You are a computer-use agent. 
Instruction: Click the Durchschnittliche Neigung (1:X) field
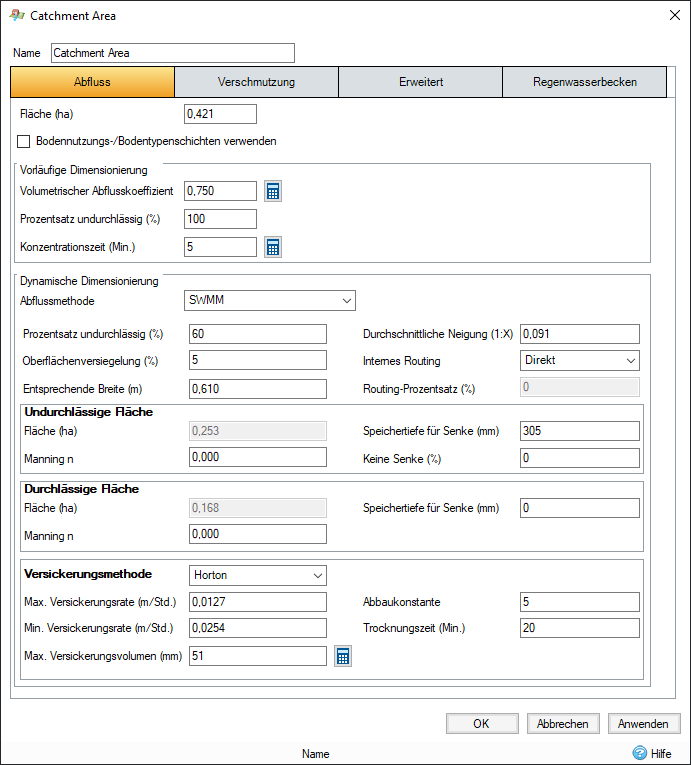580,334
